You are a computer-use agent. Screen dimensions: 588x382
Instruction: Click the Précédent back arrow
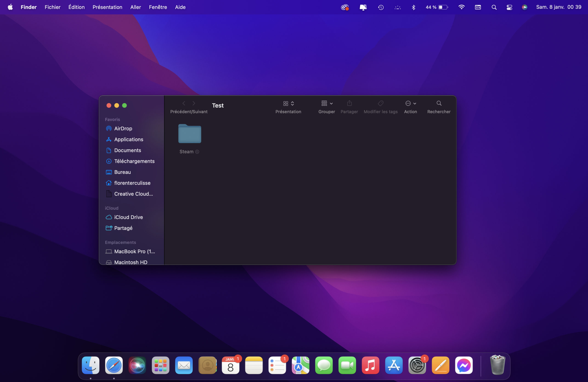click(184, 103)
